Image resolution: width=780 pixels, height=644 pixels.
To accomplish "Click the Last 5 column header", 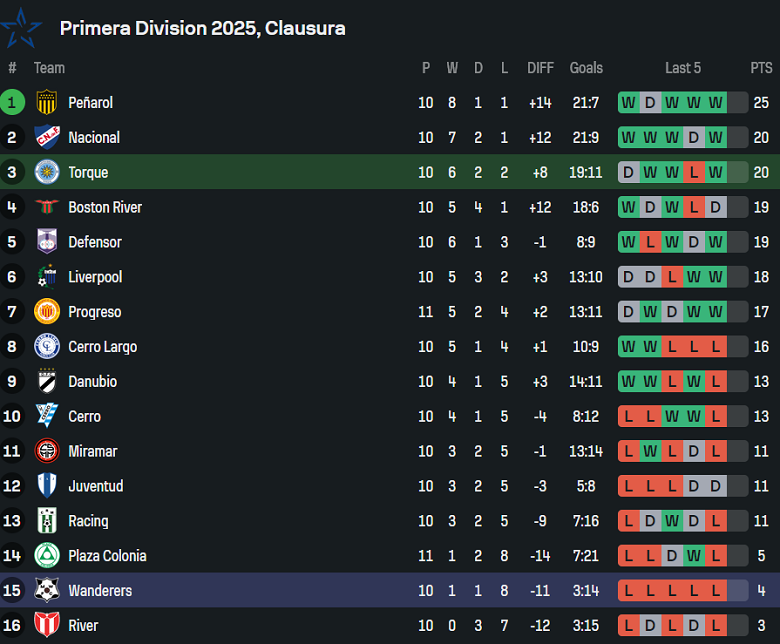I will click(x=683, y=68).
